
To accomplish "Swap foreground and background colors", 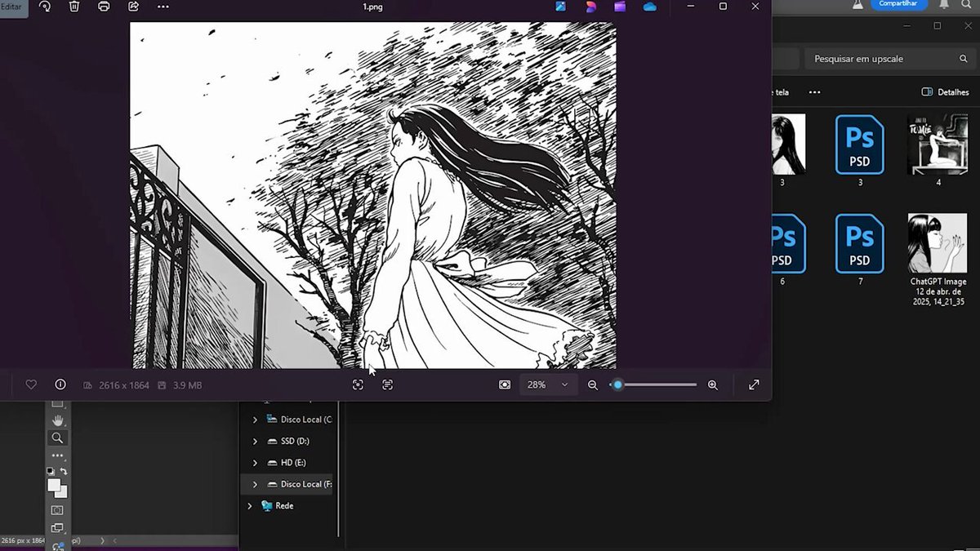I will pos(64,471).
